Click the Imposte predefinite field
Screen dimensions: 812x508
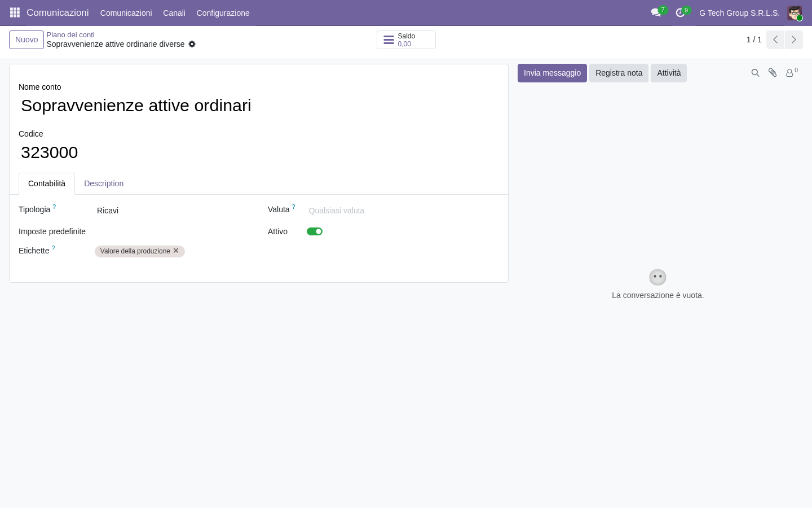coord(173,231)
